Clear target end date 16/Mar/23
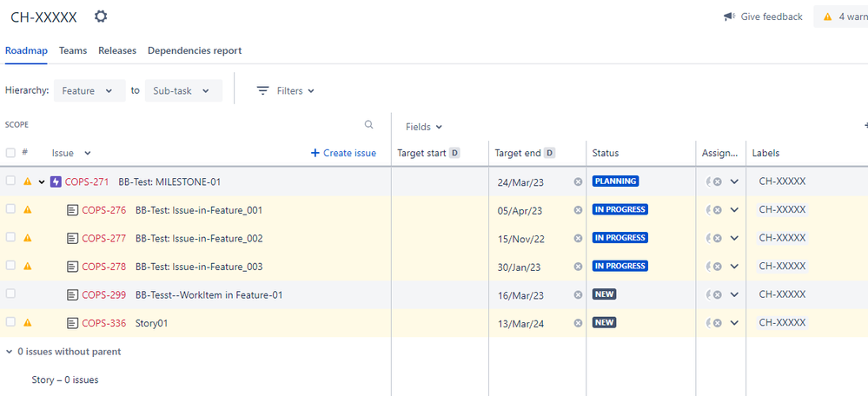Image resolution: width=868 pixels, height=396 pixels. (578, 294)
